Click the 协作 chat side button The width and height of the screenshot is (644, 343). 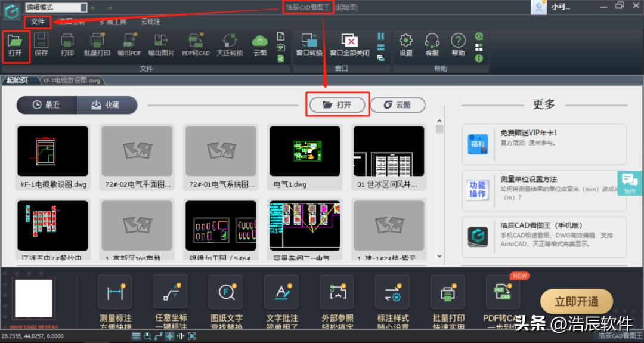(630, 183)
